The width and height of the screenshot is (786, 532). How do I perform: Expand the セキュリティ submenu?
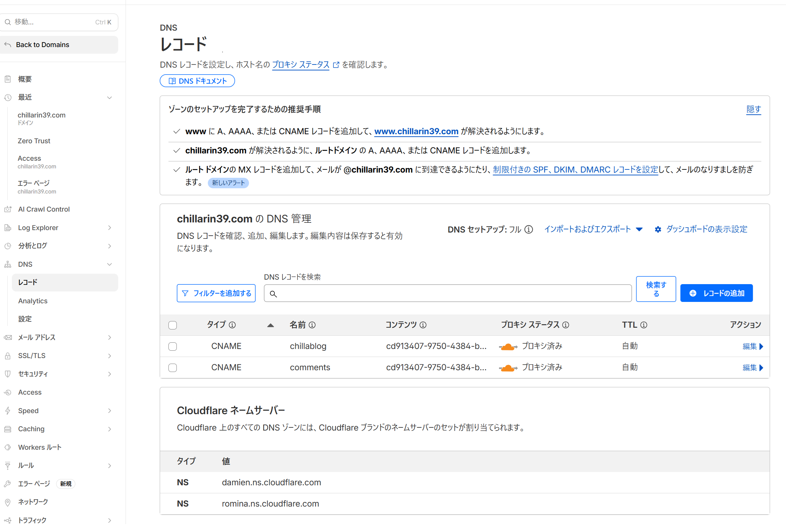click(109, 374)
